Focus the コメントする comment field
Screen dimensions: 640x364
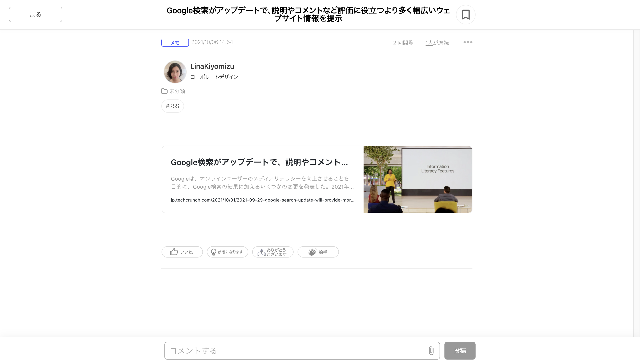[x=302, y=350]
